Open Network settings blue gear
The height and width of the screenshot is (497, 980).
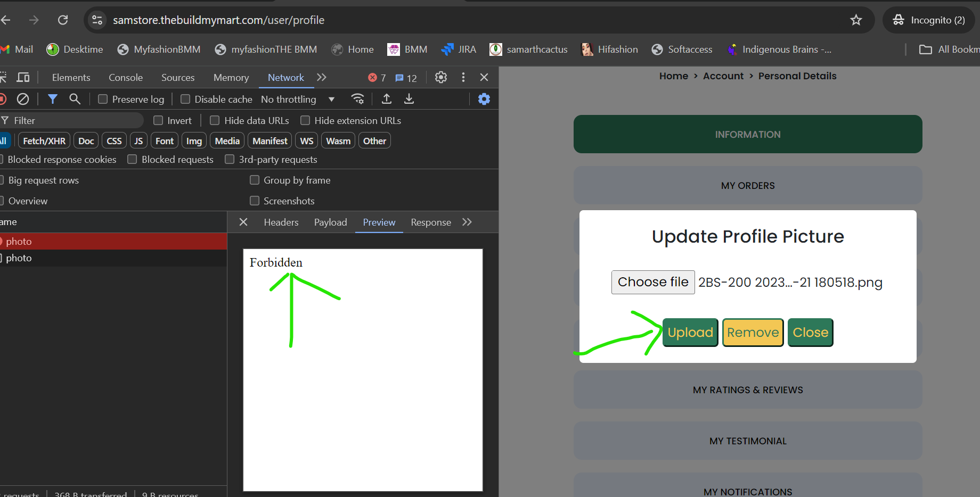click(x=484, y=99)
